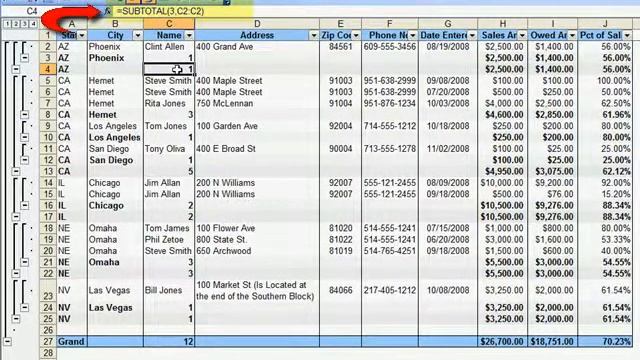Select column H header
The height and width of the screenshot is (360, 640).
click(502, 24)
